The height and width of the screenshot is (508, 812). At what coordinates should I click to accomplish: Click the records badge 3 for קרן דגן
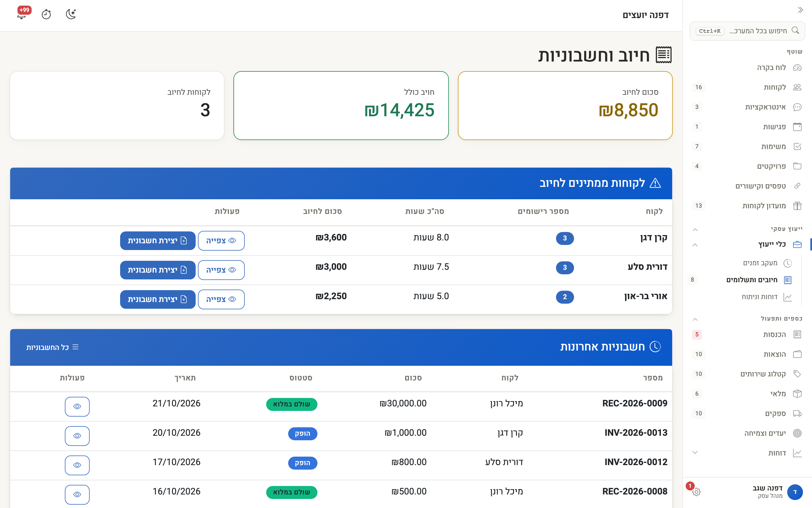(x=565, y=238)
